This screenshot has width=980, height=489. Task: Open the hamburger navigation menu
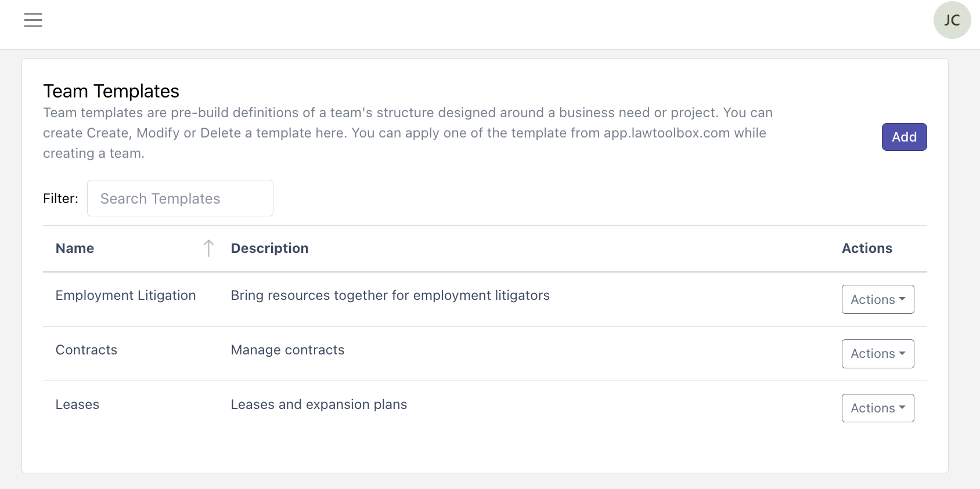pyautogui.click(x=33, y=20)
